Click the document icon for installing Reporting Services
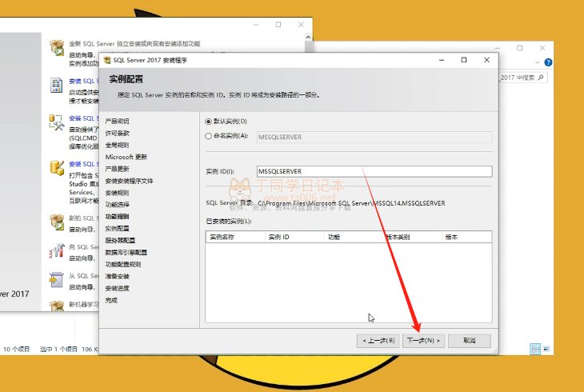 57,86
